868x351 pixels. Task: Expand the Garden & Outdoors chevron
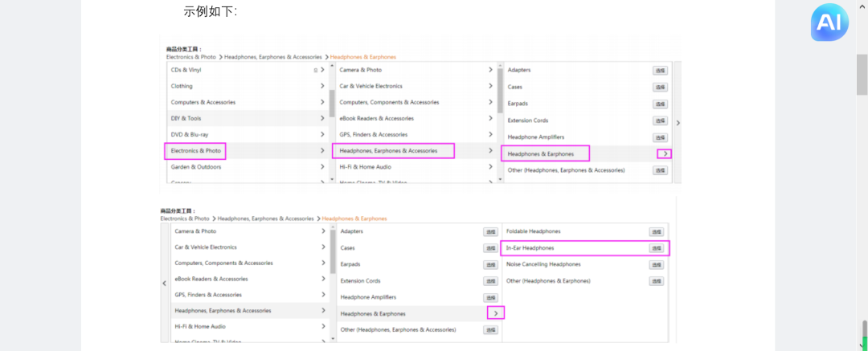point(322,167)
